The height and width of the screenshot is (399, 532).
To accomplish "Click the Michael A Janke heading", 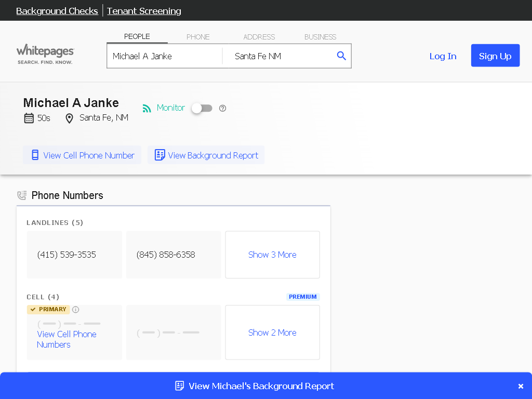I will pos(71,103).
